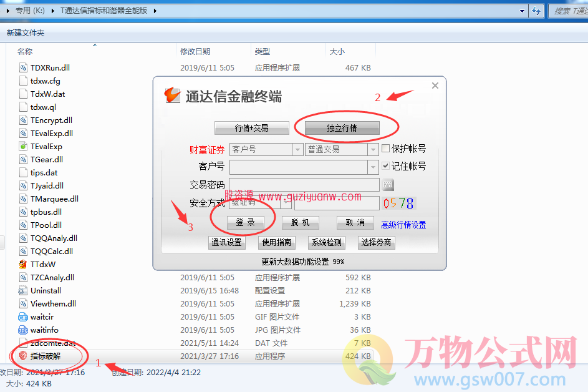Focus the Explorer search box
This screenshot has width=588, height=392.
coord(569,11)
